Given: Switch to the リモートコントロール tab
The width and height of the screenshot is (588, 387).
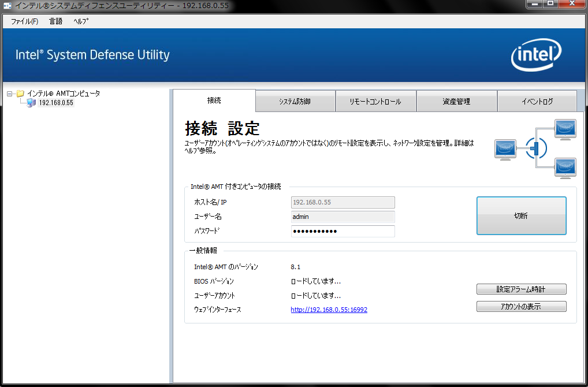Looking at the screenshot, I should (376, 101).
